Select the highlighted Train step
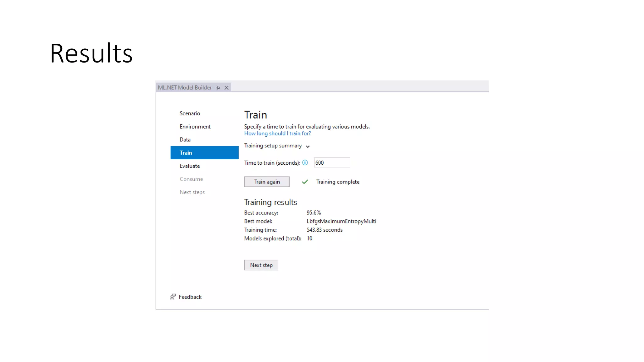This screenshot has width=644, height=362. pyautogui.click(x=204, y=153)
